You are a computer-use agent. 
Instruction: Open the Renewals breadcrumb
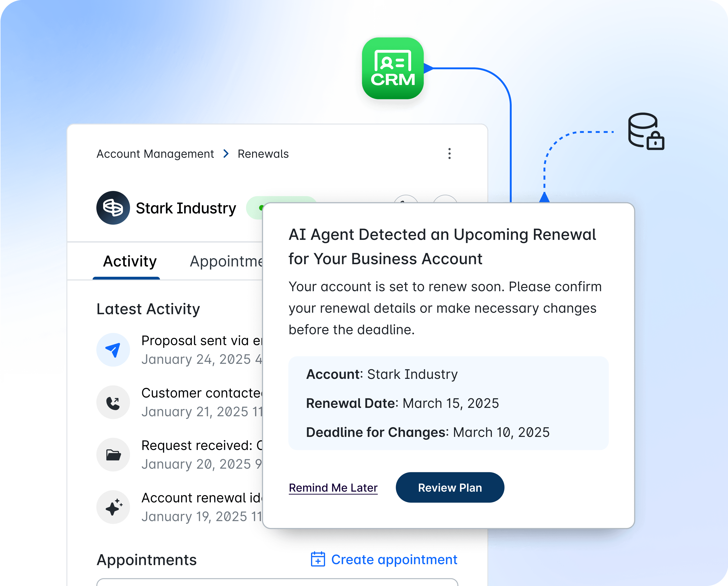coord(263,154)
